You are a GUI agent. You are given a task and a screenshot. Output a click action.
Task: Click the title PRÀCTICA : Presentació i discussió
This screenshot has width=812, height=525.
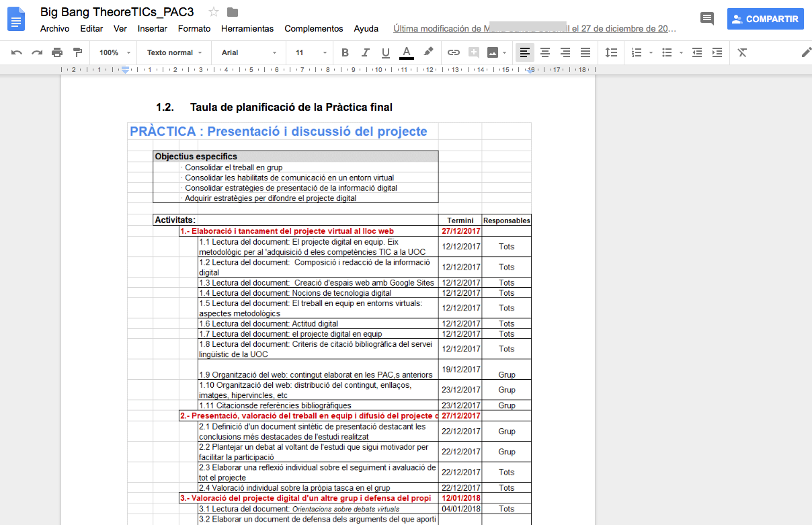click(x=278, y=131)
